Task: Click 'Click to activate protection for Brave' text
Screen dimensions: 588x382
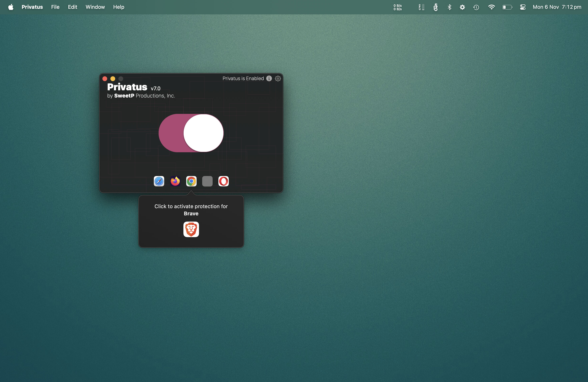Action: (191, 210)
